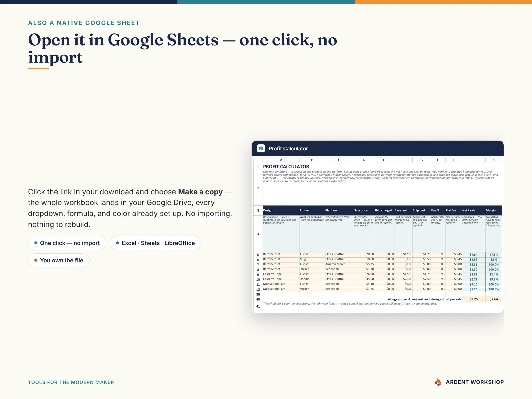Click the 'Platform' header cell
Image resolution: width=532 pixels, height=399 pixels.
339,210
